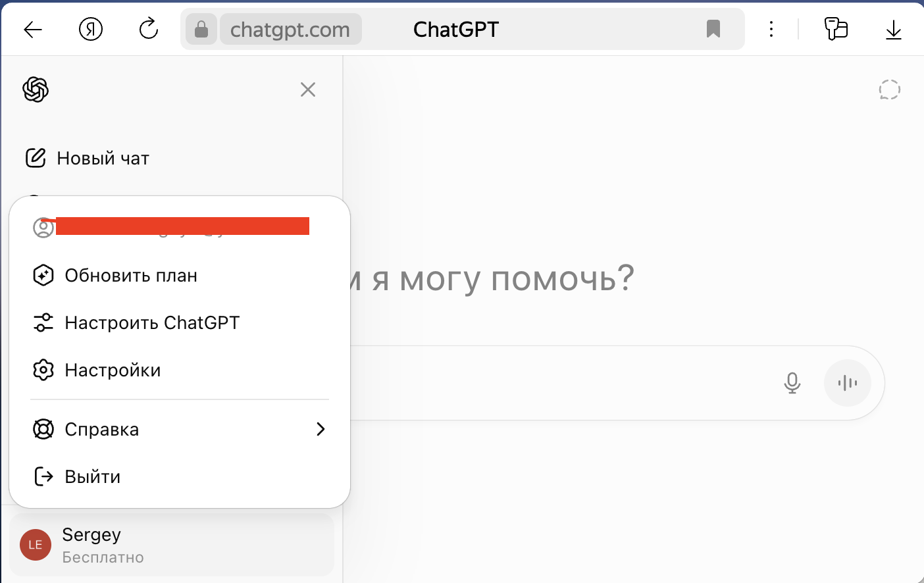Click the ChatGPT logo in sidebar

(36, 89)
